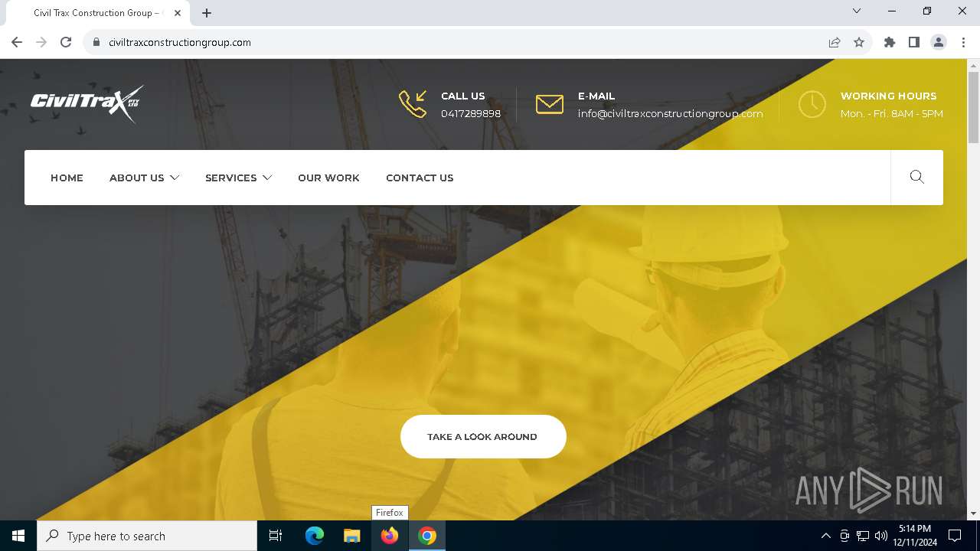Click the page vertical scrollbar thumb

click(973, 107)
